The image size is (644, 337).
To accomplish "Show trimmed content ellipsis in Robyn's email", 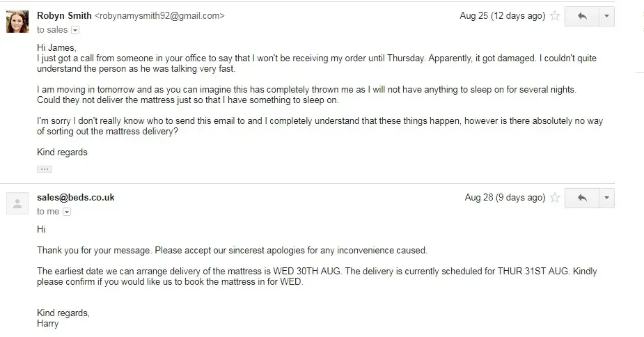I will click(44, 168).
